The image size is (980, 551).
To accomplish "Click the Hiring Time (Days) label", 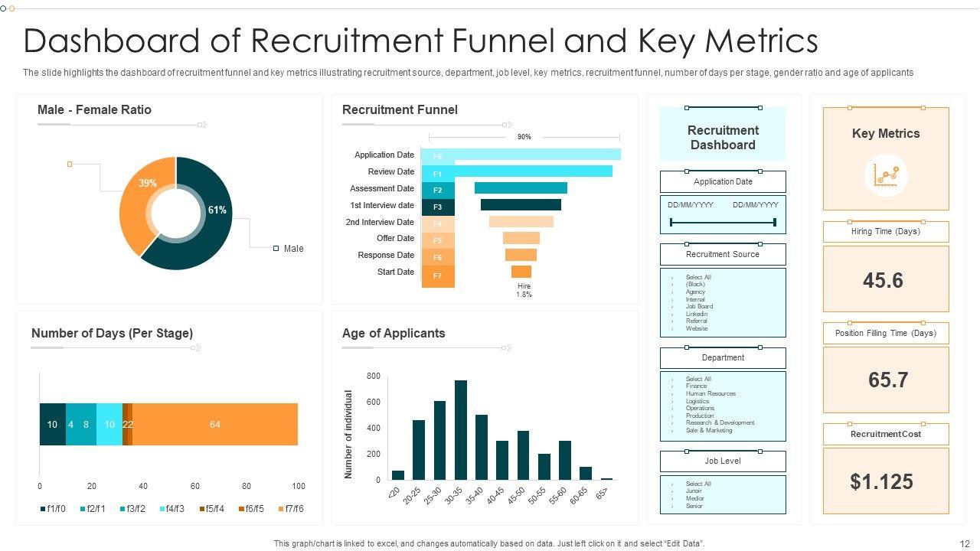I will 886,231.
